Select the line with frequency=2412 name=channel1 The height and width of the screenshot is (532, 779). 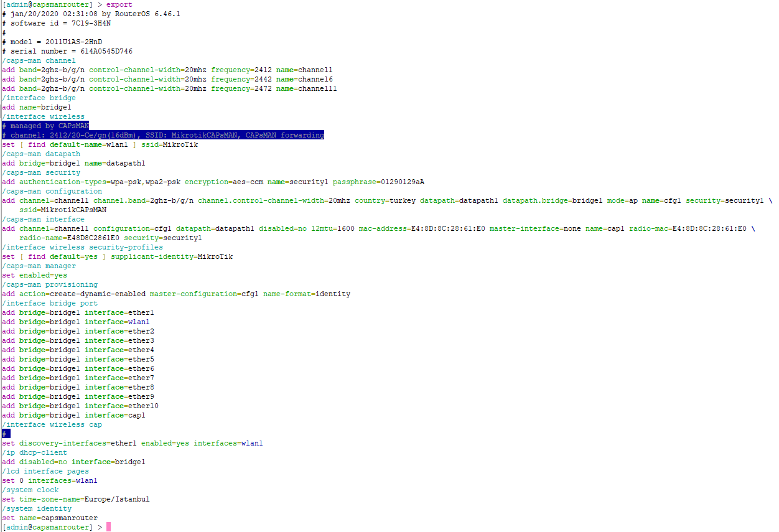[167, 70]
